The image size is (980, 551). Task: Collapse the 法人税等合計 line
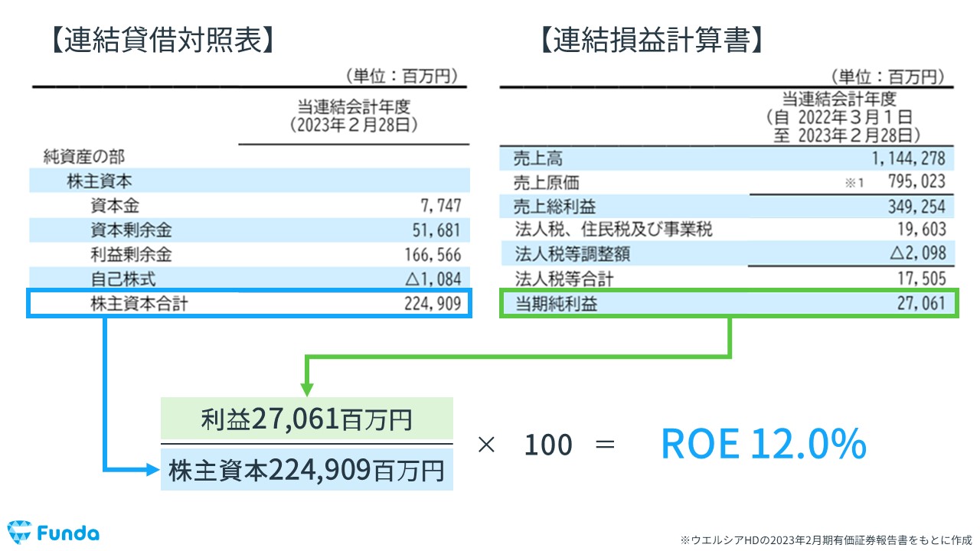pos(727,279)
